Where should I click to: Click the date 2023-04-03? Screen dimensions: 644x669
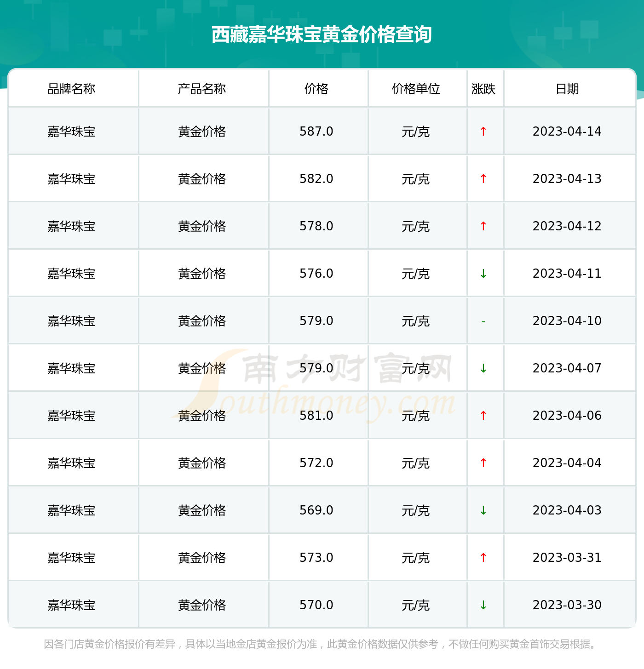pyautogui.click(x=567, y=510)
